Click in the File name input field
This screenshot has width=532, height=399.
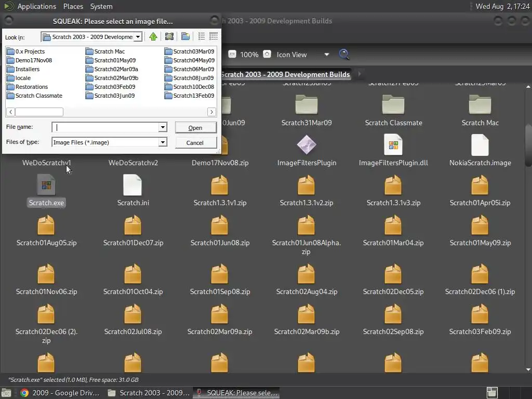coord(105,127)
